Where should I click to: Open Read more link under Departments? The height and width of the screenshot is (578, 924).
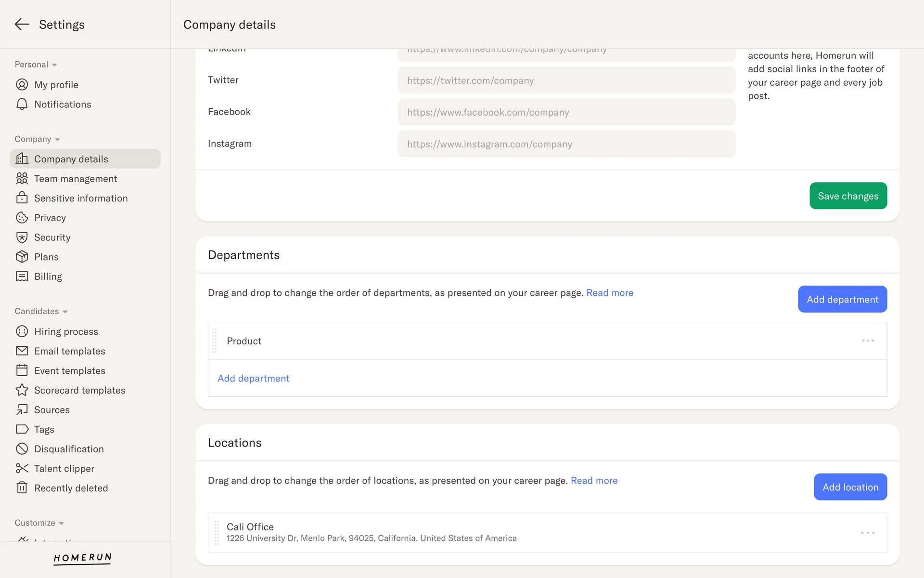pyautogui.click(x=609, y=293)
